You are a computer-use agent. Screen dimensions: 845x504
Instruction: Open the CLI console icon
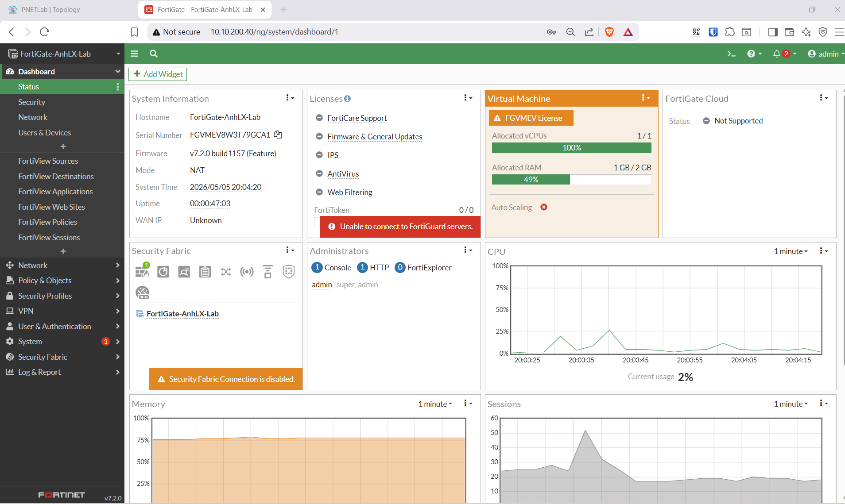(x=731, y=54)
